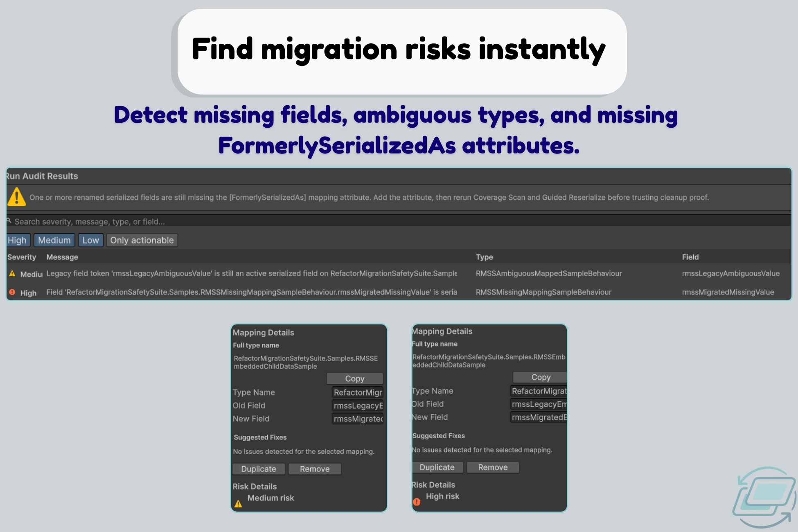Click the yellow warning icon in audit banner
The image size is (798, 532).
pyautogui.click(x=17, y=197)
